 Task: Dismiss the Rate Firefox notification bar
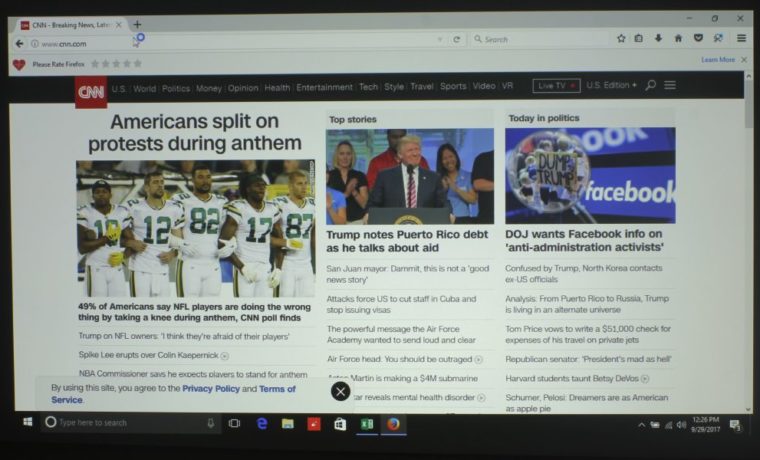click(744, 60)
